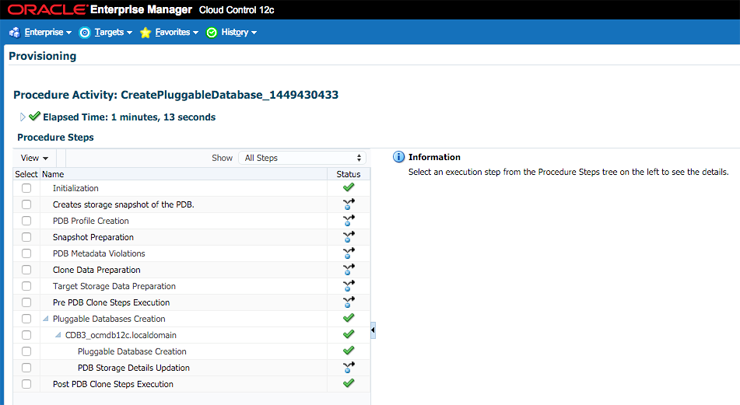The width and height of the screenshot is (740, 405).
Task: Click the Targets bullseye icon
Action: 84,33
